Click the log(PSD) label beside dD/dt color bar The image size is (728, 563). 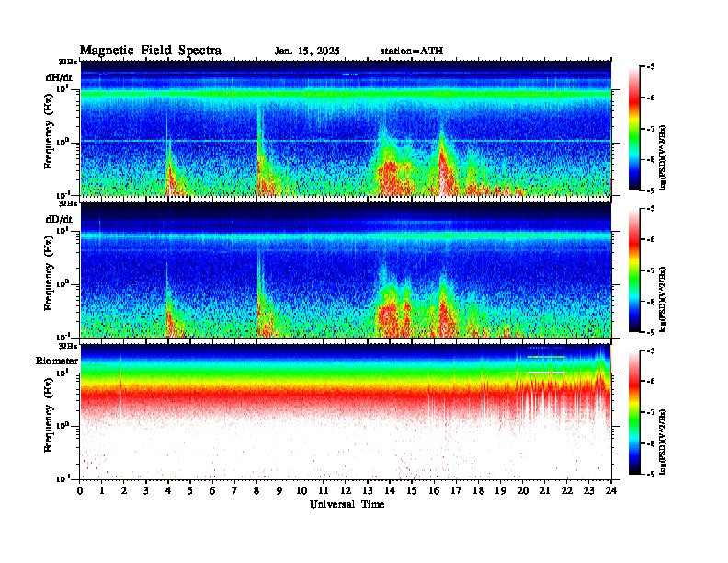[x=664, y=300]
